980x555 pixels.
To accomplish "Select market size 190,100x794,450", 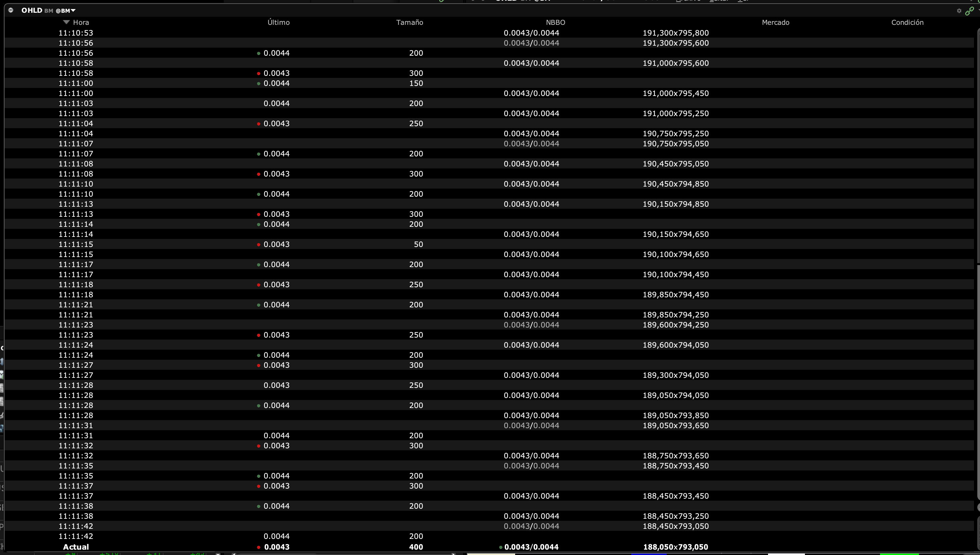I will point(675,274).
